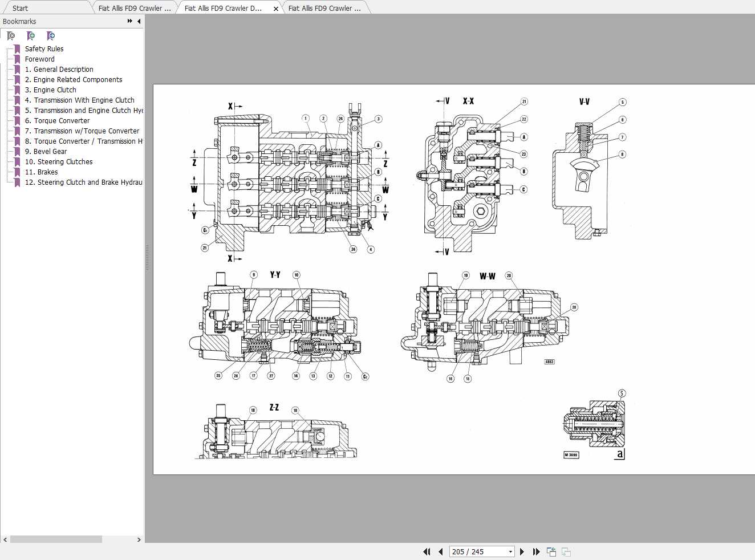Click the previous view icon beside page navigation

click(551, 551)
